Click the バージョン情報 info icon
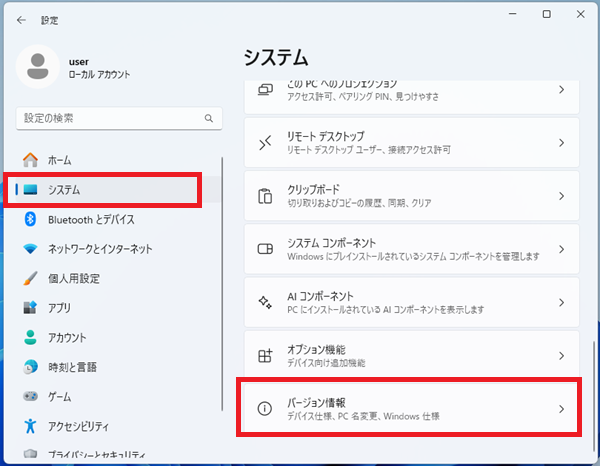This screenshot has height=466, width=600. [x=265, y=409]
